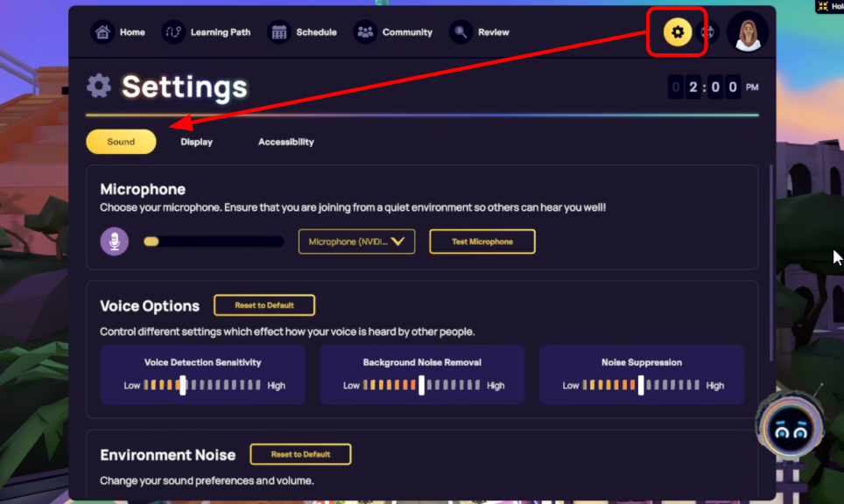
Task: Go to Home in the top navigation
Action: click(x=119, y=32)
